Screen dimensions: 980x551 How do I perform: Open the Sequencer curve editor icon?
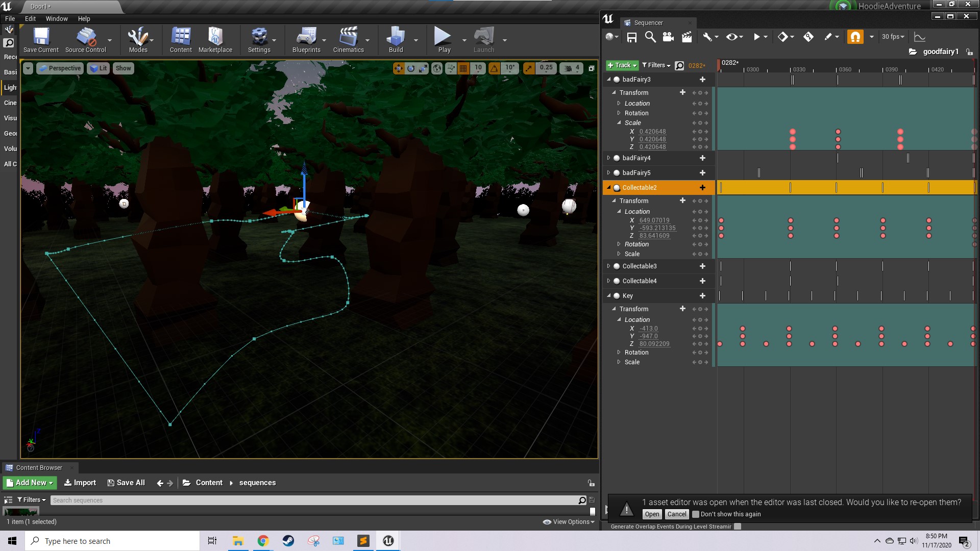tap(919, 37)
